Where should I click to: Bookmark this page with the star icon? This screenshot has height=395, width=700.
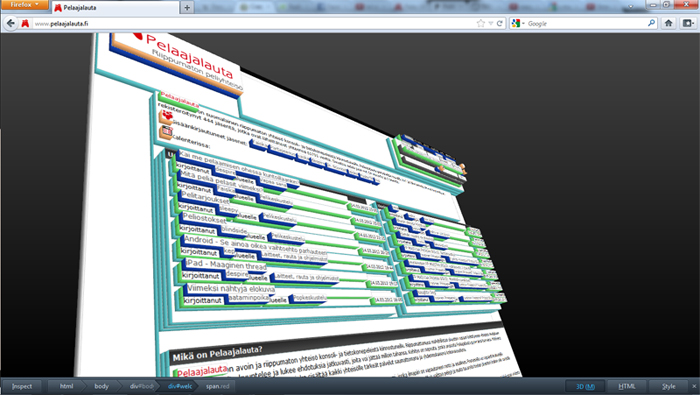(481, 24)
